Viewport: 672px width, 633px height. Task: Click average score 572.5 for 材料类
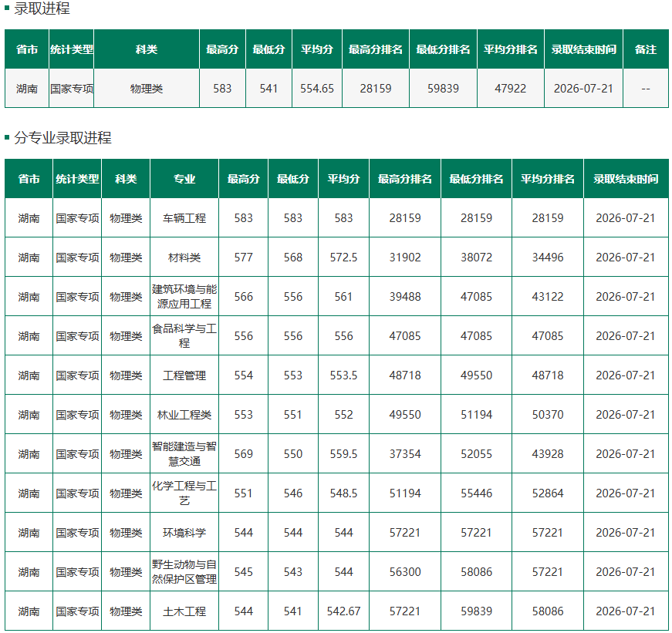pos(343,258)
